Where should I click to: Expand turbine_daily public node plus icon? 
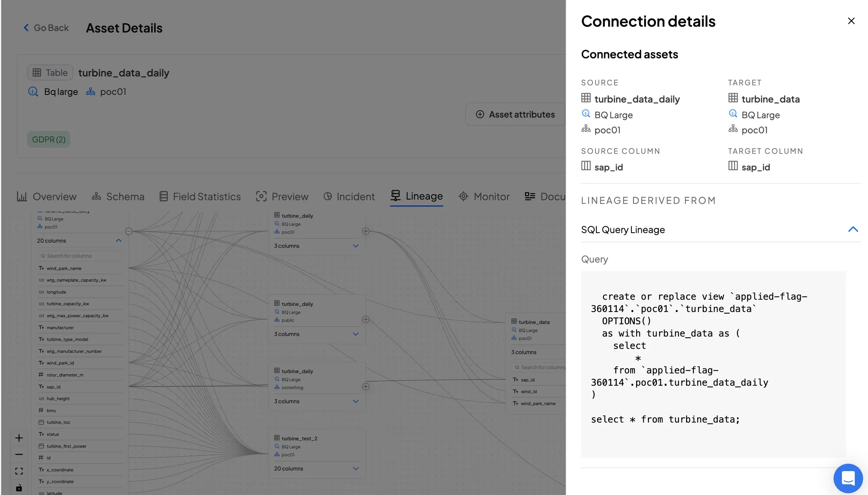(366, 319)
